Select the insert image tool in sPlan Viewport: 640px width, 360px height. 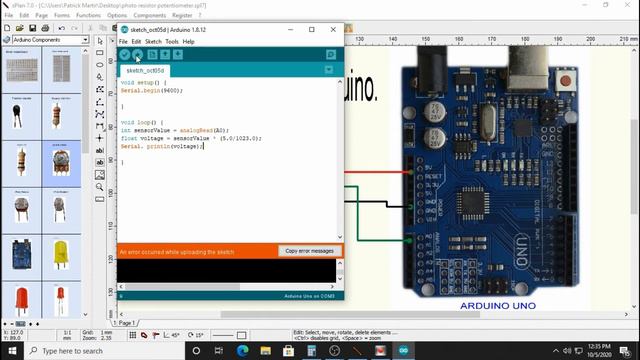(100, 175)
